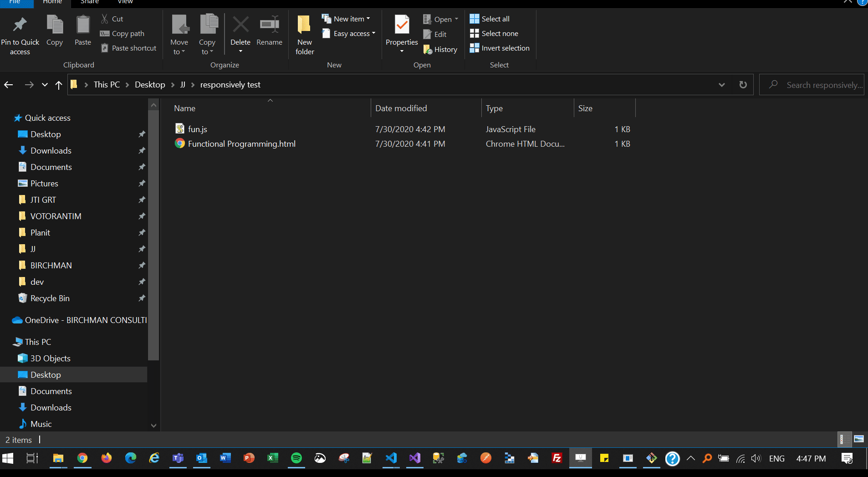Click the Rename icon in ribbon
Screen dimensions: 868x477
(269, 25)
